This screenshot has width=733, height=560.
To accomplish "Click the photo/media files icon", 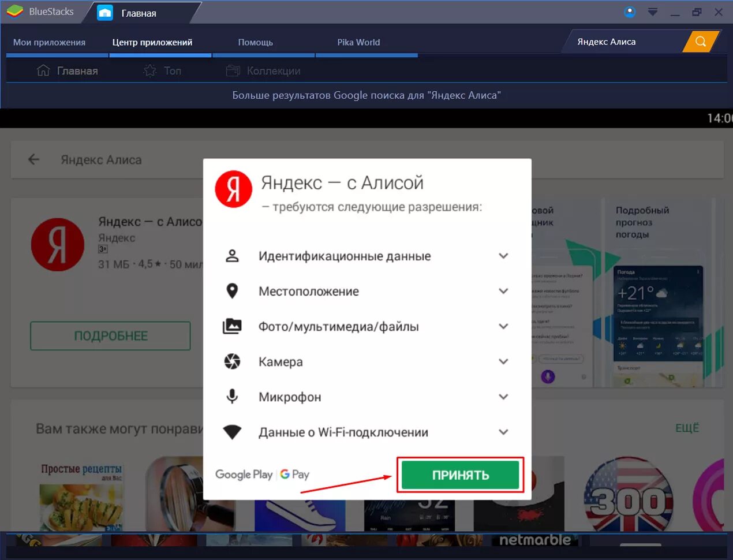I will (x=232, y=326).
